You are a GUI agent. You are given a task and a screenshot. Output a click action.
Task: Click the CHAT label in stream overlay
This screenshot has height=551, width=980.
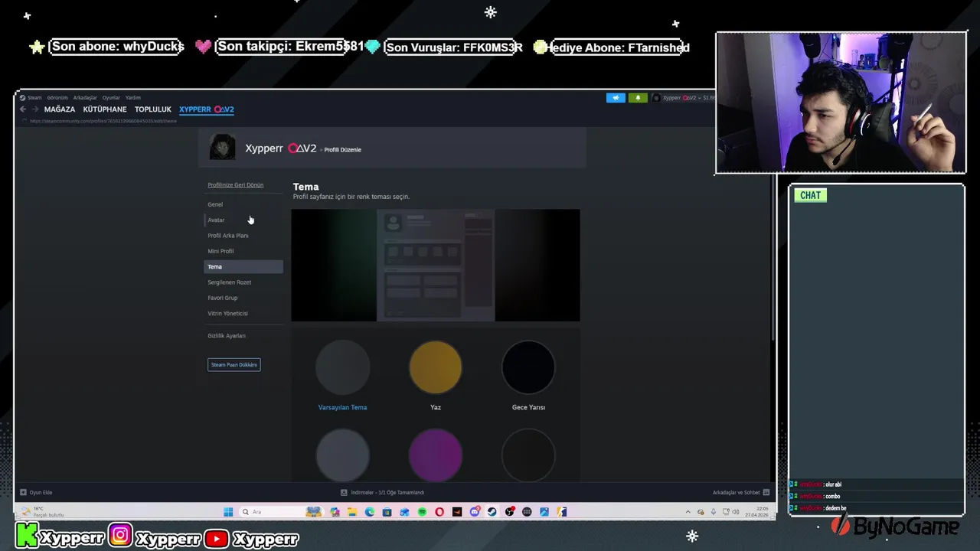click(x=810, y=195)
